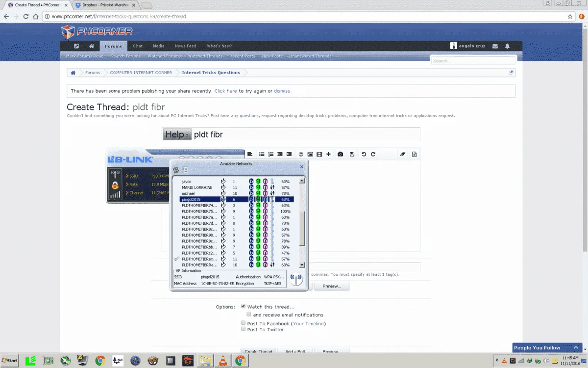Image resolution: width=588 pixels, height=368 pixels.
Task: Open the smilies picker
Action: [x=301, y=154]
